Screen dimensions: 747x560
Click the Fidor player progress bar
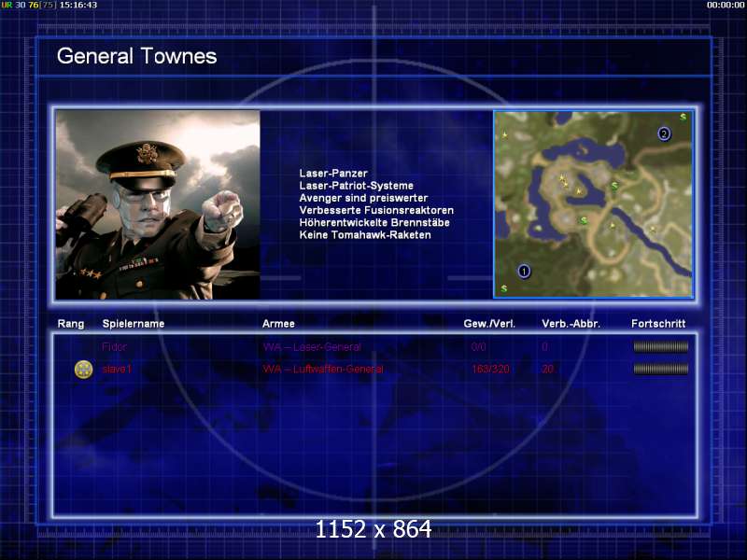(x=661, y=347)
